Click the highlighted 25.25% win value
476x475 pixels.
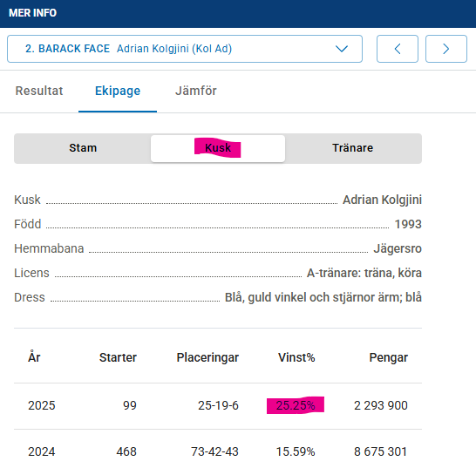296,405
